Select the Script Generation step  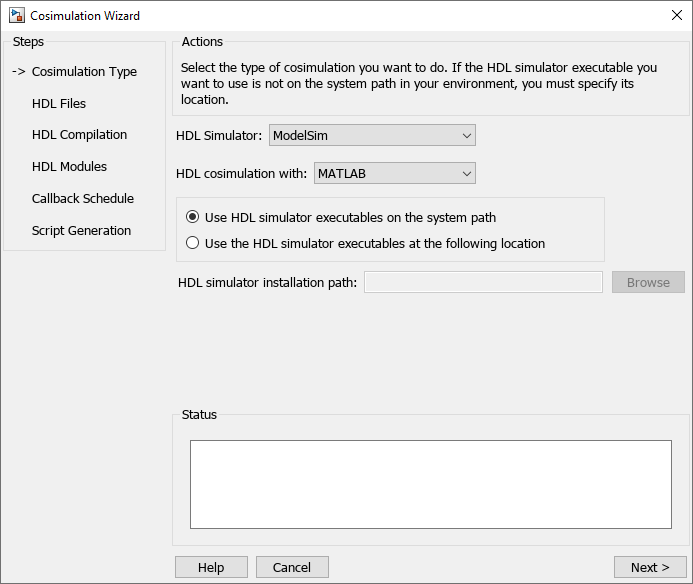81,230
